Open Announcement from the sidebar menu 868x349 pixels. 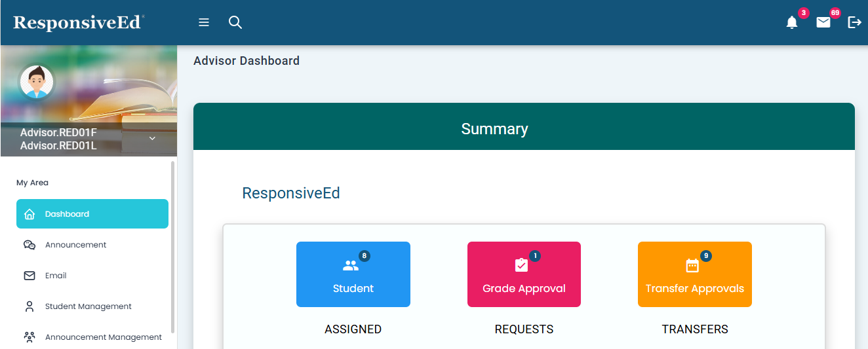tap(75, 245)
